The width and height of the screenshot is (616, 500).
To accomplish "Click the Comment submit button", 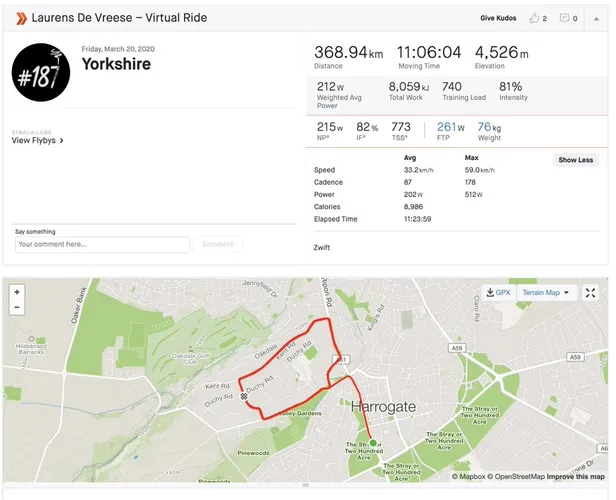I will coord(218,244).
